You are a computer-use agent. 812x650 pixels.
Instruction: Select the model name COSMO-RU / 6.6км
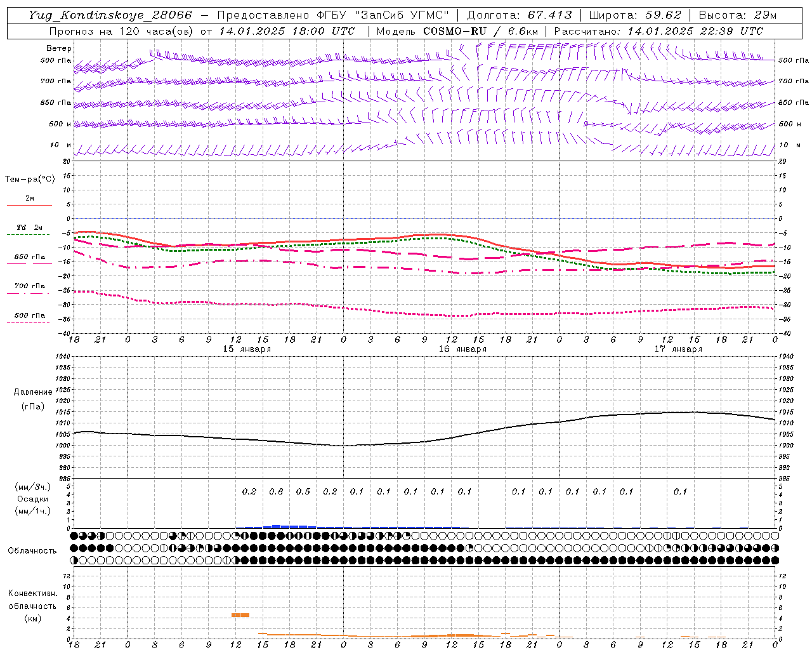tap(480, 31)
